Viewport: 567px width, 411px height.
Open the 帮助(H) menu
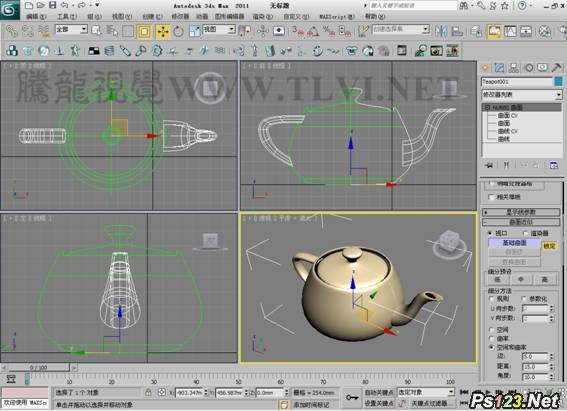click(x=375, y=17)
